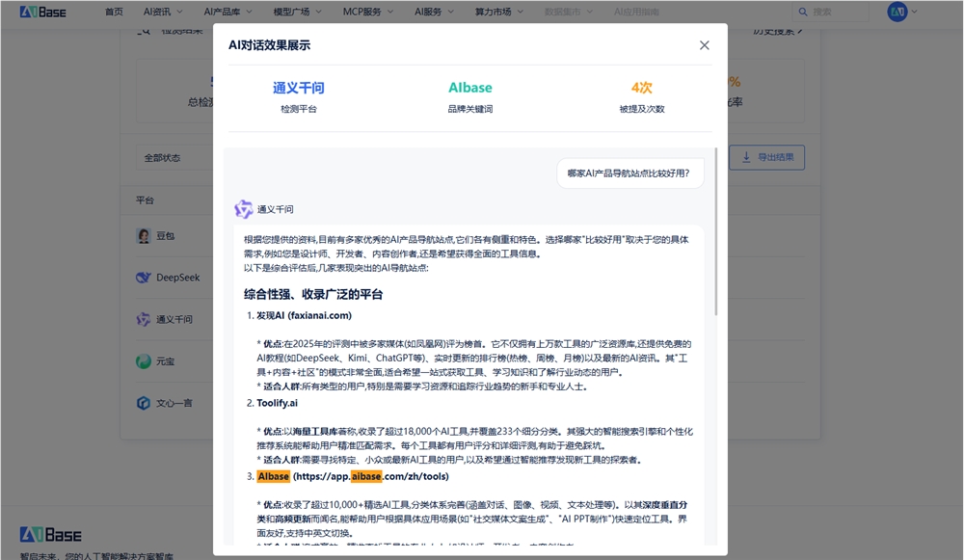Viewport: 964px width, 560px height.
Task: Click the 通义千问 avatar in the chat reply
Action: [x=244, y=208]
